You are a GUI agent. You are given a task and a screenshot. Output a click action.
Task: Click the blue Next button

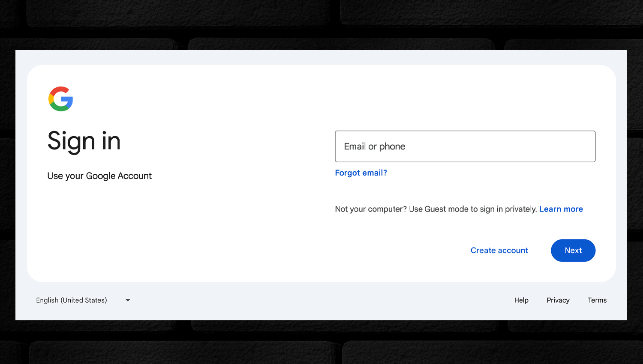pos(573,251)
